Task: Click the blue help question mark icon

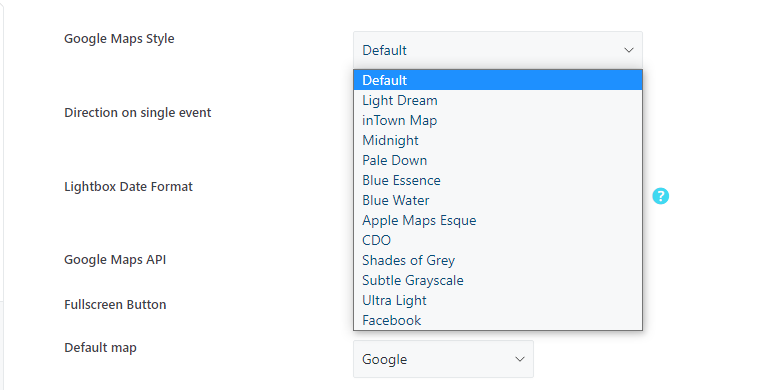Action: pos(660,196)
